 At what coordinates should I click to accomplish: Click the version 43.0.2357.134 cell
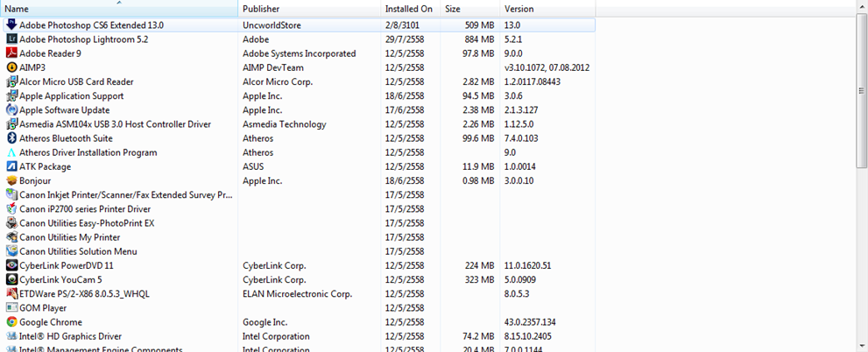pyautogui.click(x=532, y=322)
